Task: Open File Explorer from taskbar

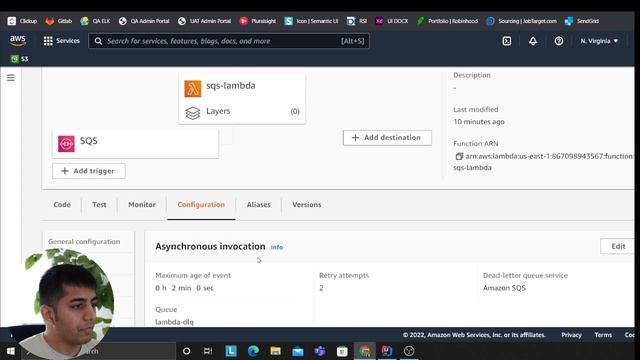Action: tap(276, 351)
